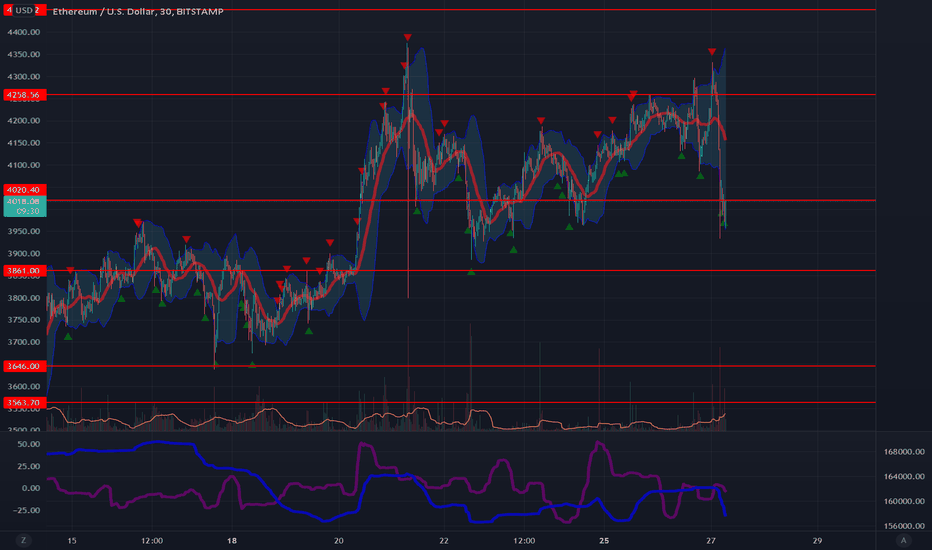Viewport: 932px width, 550px height.
Task: Click the 4350.00 price axis value
Action: (x=24, y=54)
